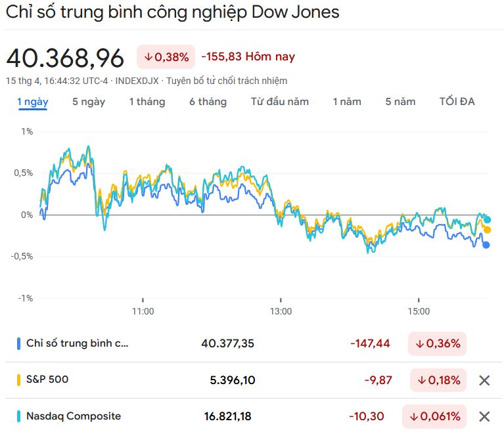View the "5 năm" chart range

click(x=400, y=102)
